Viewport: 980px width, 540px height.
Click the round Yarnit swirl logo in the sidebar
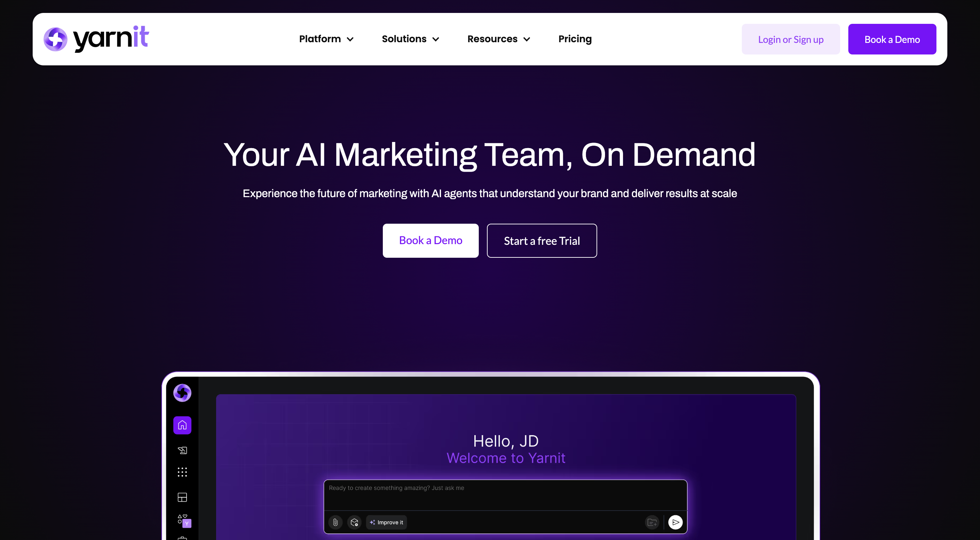point(182,393)
